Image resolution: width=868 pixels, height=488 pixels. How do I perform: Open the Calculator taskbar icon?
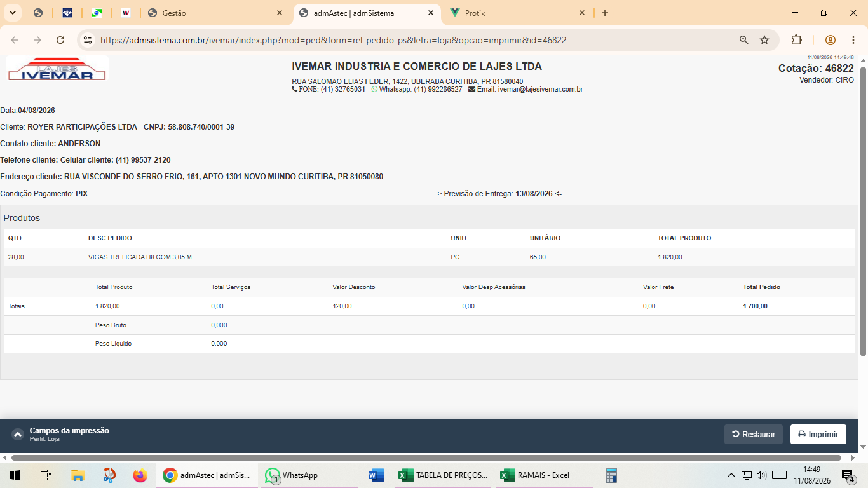coord(611,475)
